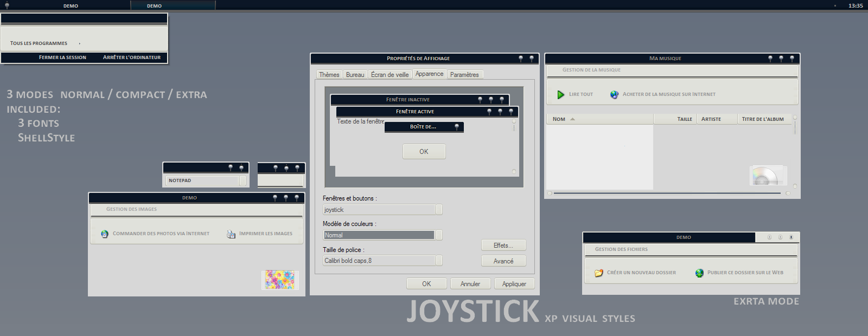Click Commander des photos via Internet link
This screenshot has height=336, width=868.
(x=161, y=234)
